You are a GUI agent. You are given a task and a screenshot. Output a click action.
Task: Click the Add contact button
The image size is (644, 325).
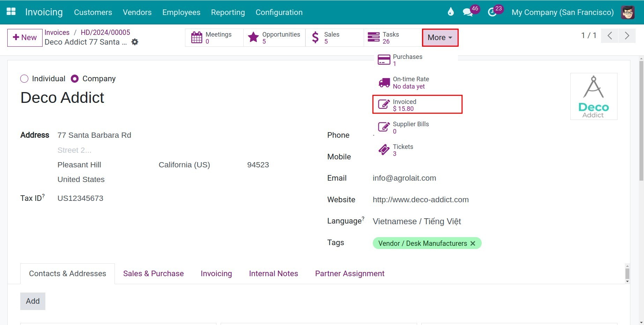point(33,301)
